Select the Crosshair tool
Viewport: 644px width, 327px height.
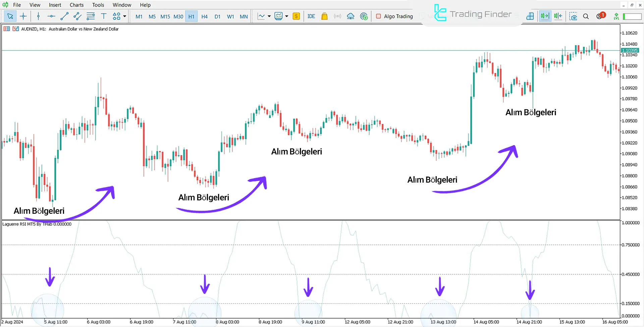(x=23, y=16)
